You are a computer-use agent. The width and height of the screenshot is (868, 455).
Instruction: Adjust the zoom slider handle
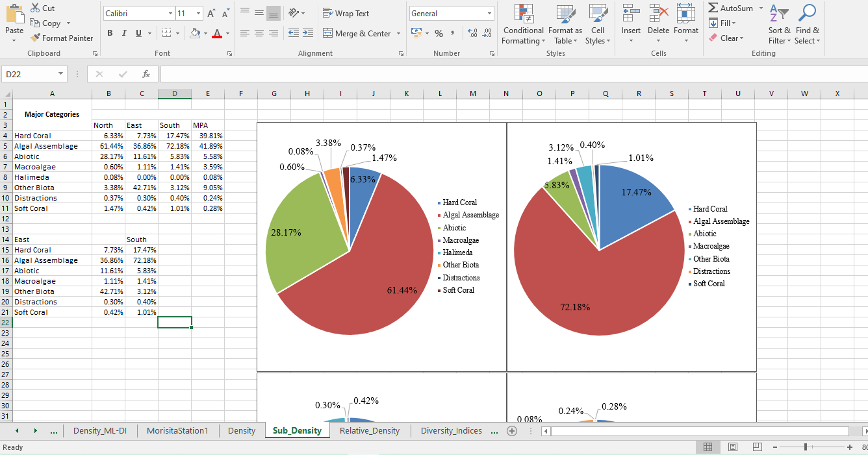pyautogui.click(x=806, y=447)
